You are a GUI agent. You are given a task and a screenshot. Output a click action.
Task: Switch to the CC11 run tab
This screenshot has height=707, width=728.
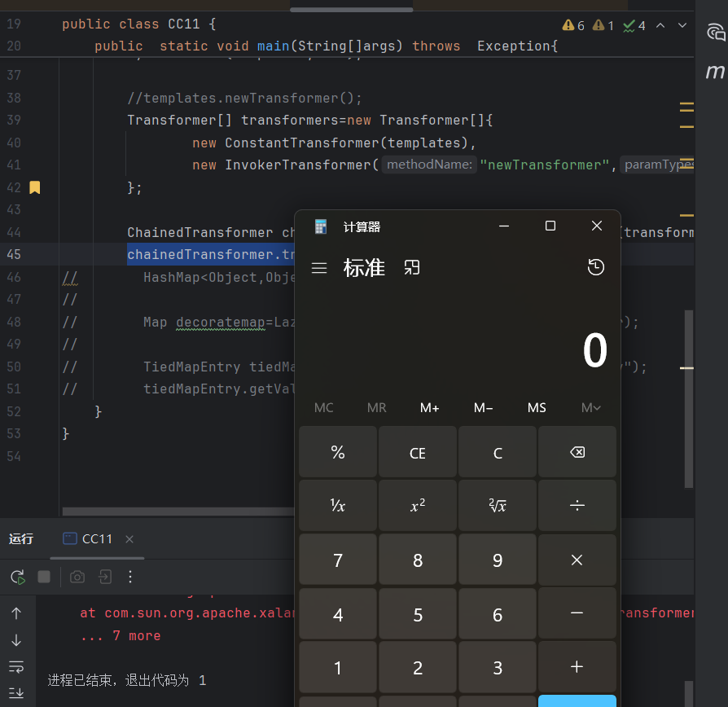point(90,538)
